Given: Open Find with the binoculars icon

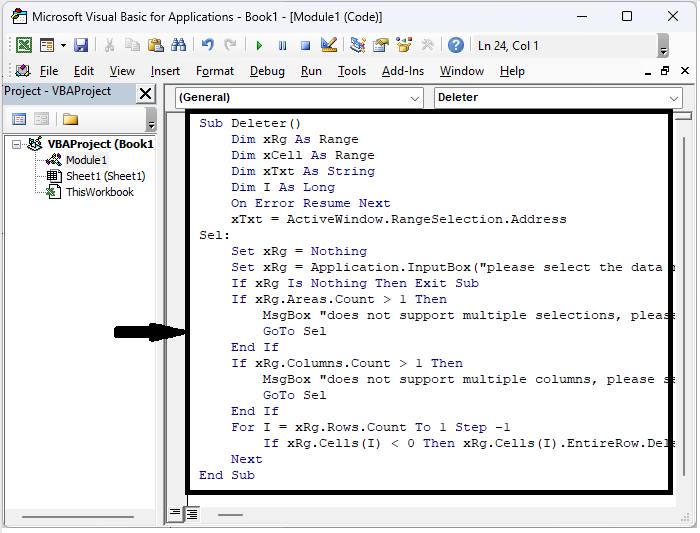Looking at the screenshot, I should tap(179, 45).
